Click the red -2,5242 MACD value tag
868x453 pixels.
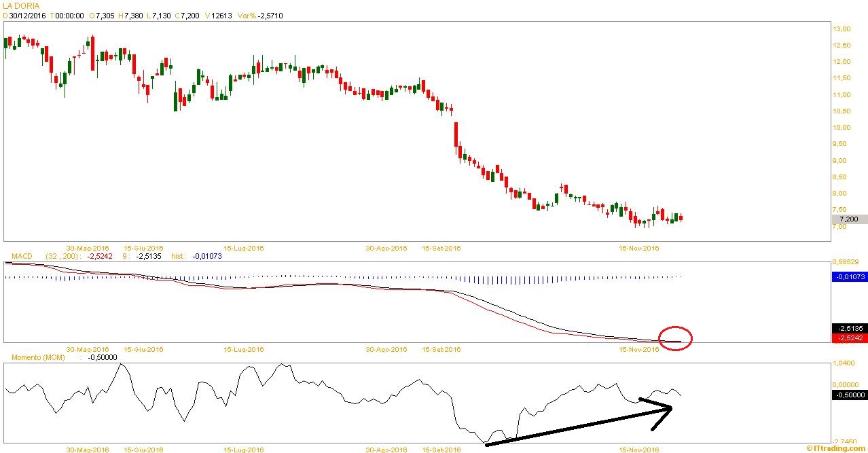coord(849,337)
